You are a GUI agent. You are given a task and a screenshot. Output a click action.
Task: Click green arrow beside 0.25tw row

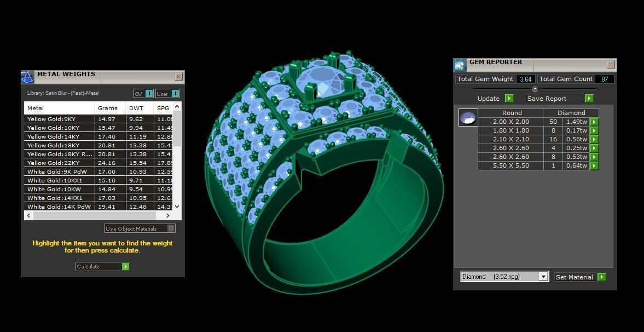click(x=594, y=148)
